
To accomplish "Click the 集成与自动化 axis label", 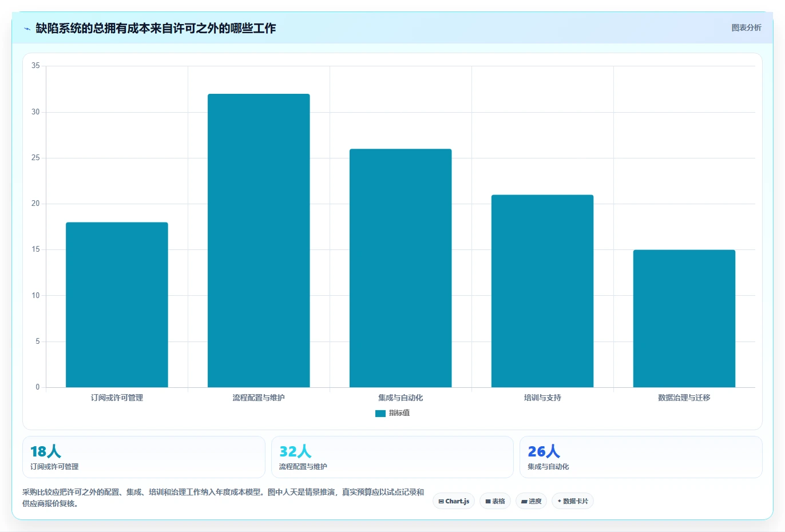I will [x=401, y=398].
